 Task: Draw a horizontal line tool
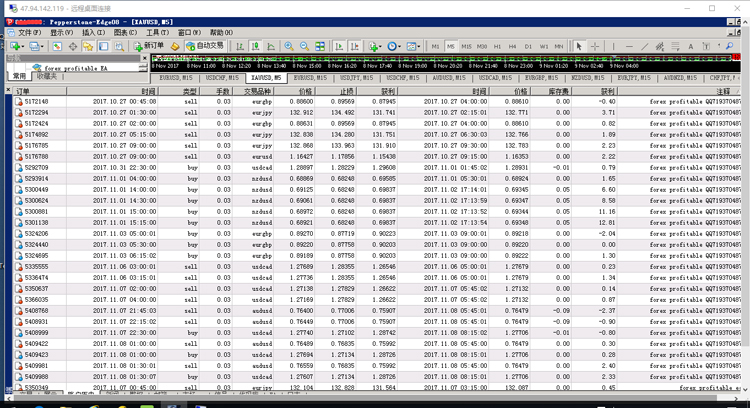[629, 46]
